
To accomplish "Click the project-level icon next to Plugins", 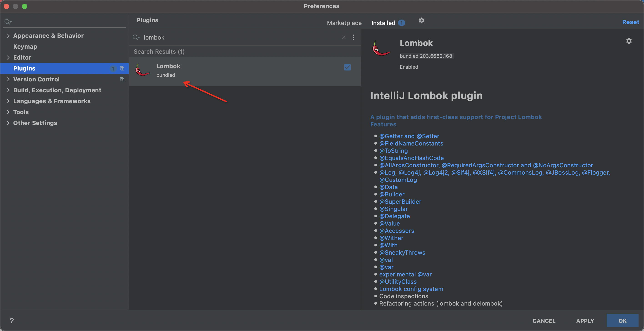I will click(122, 68).
